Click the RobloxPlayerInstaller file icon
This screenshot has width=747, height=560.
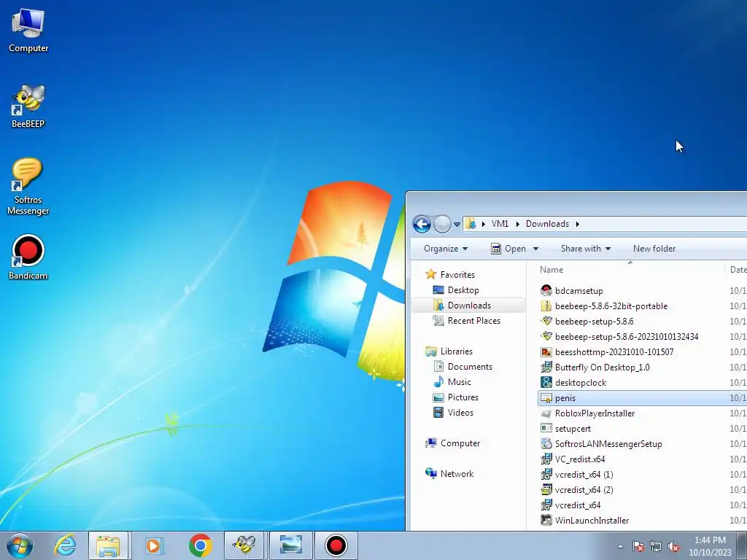point(546,413)
